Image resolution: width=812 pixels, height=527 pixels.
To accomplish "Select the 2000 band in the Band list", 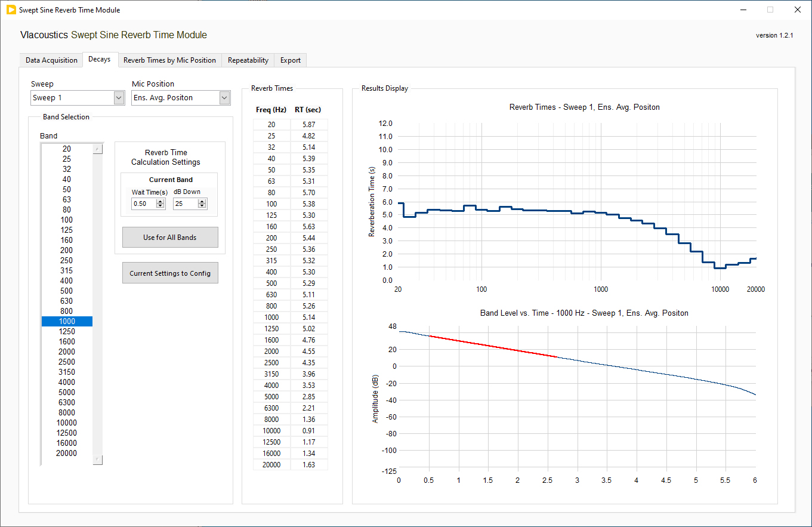I will tap(66, 352).
